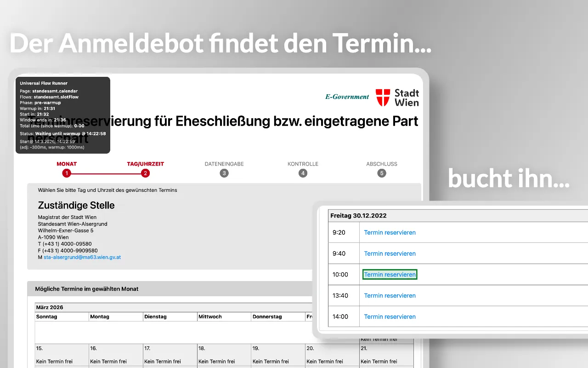
Task: Reserve the 14:00 appointment
Action: [x=390, y=316]
